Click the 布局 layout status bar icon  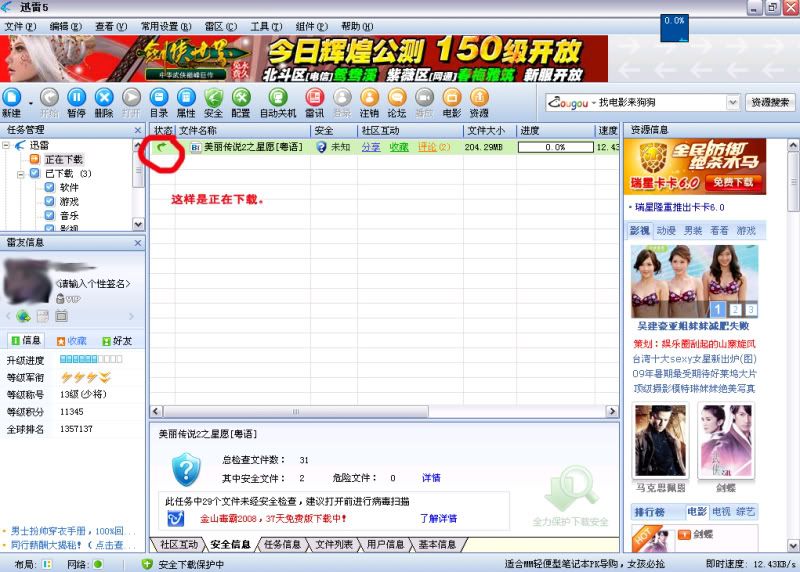(x=47, y=564)
